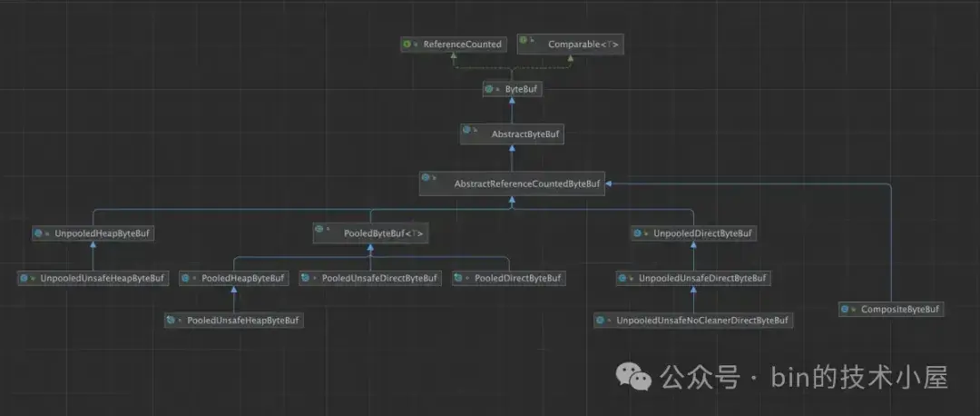The image size is (980, 416).
Task: Click the ReferenceCounted interface icon
Action: [407, 44]
